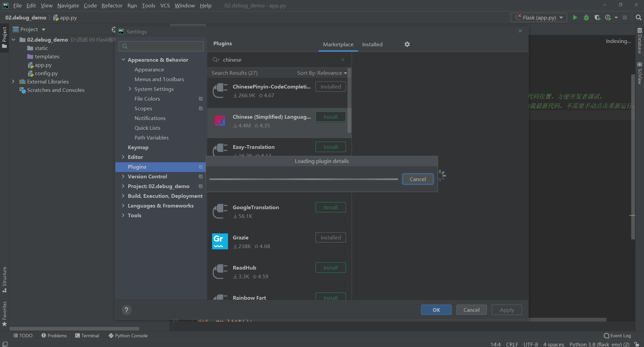Click Python 3.8 (flask_env) interpreter status
Screen dimensions: 644x347
[x=599, y=344]
